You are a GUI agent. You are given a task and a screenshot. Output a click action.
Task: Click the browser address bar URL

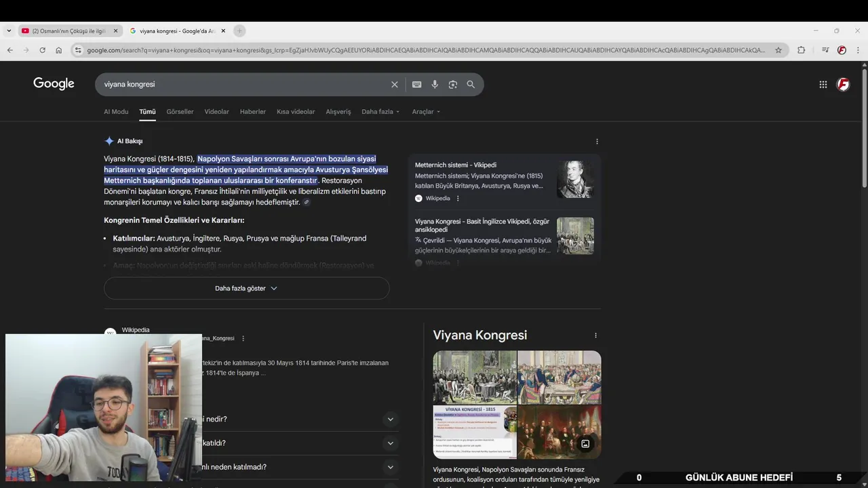click(426, 50)
